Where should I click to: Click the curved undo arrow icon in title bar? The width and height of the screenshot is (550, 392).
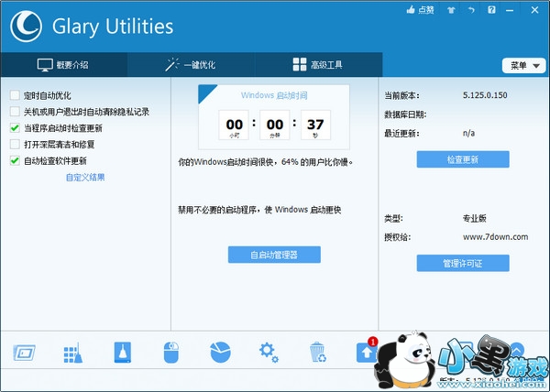(471, 10)
